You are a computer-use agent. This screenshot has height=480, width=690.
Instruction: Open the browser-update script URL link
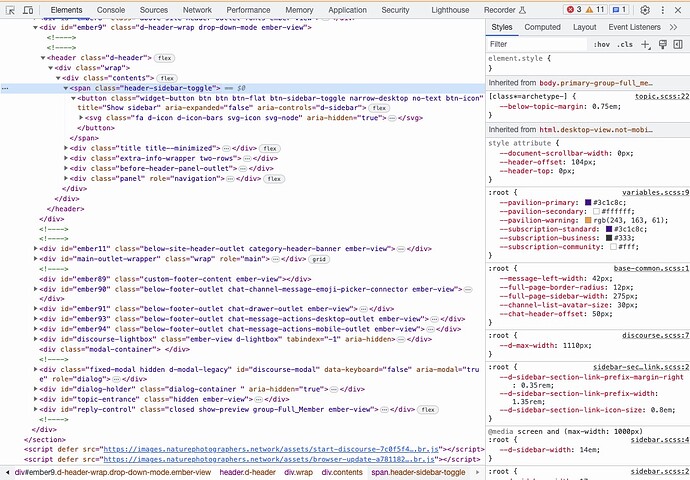tap(269, 460)
